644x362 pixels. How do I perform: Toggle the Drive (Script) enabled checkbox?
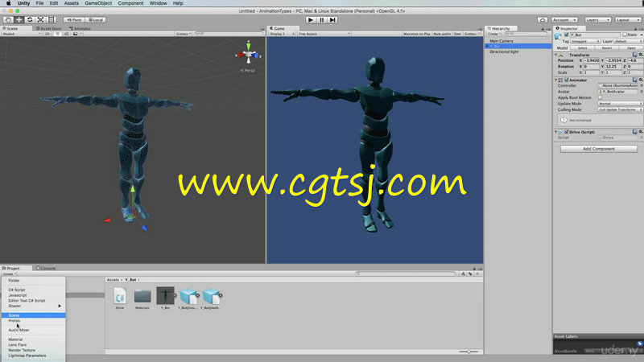point(567,132)
